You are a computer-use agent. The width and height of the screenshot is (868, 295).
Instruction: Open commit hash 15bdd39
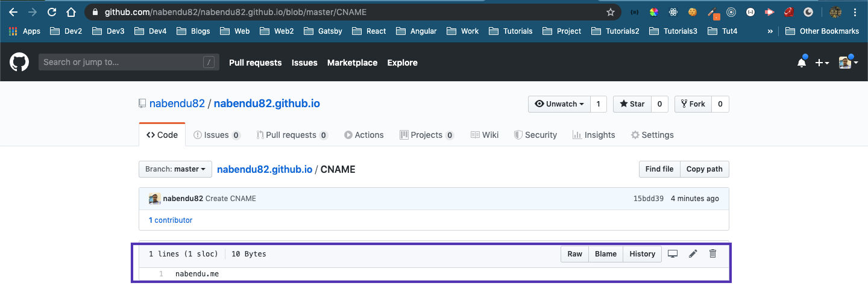click(x=649, y=199)
